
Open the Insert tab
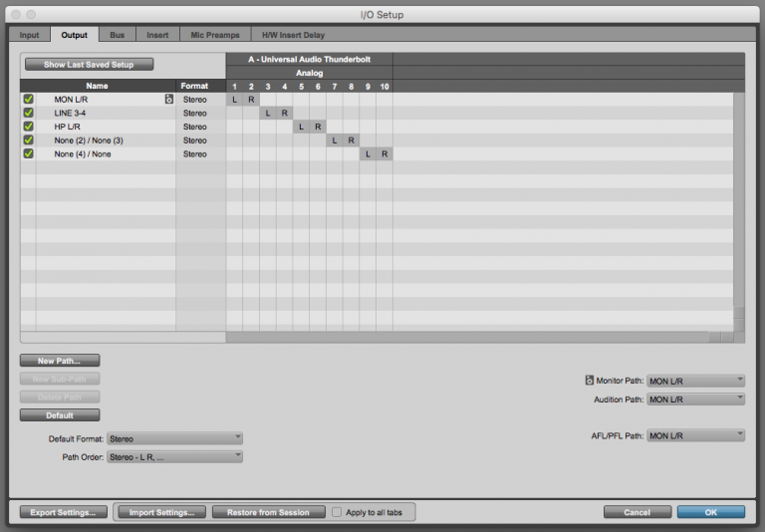tap(157, 35)
